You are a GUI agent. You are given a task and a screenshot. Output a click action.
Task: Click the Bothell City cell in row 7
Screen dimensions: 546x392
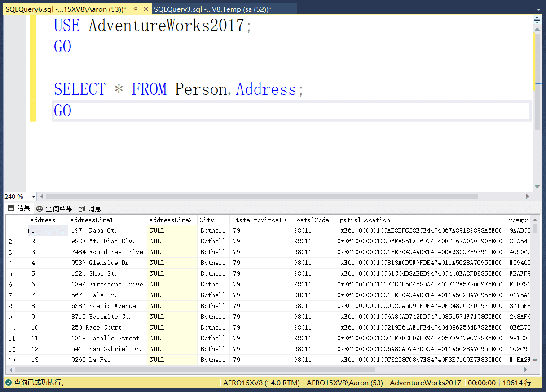tap(213, 295)
